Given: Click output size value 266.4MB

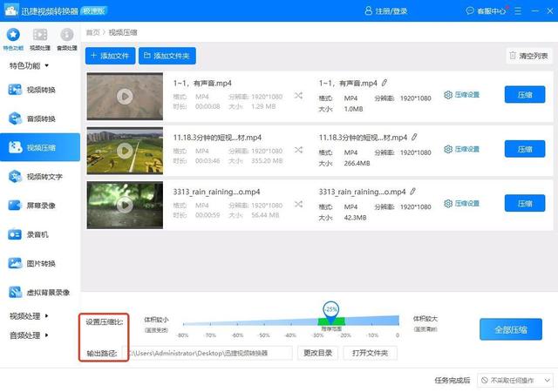Looking at the screenshot, I should coord(357,163).
